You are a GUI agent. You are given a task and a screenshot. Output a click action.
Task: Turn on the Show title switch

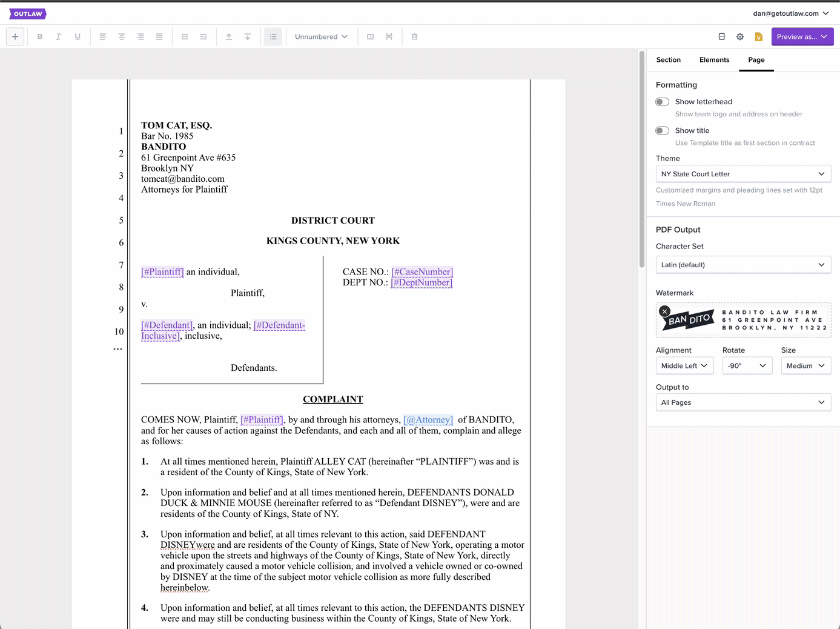pos(663,131)
